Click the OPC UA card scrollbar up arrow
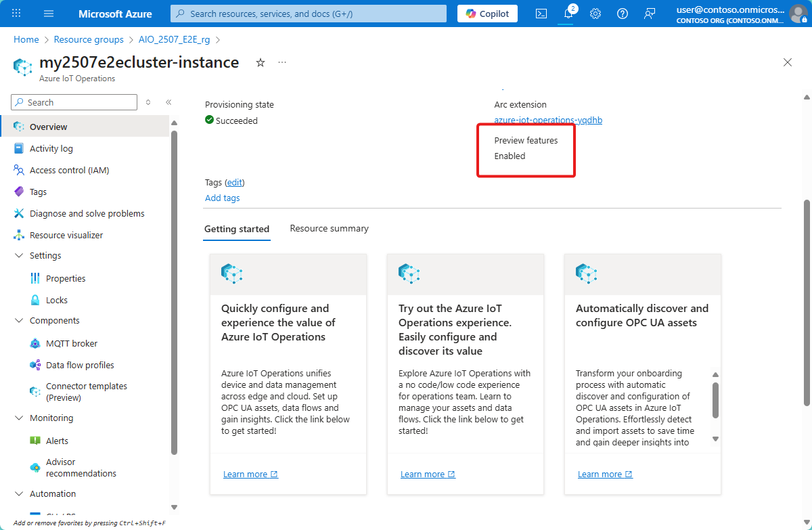This screenshot has width=812, height=530. (716, 374)
